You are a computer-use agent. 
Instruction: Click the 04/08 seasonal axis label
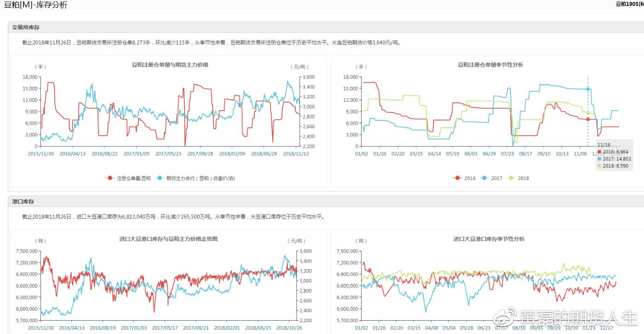tap(431, 328)
